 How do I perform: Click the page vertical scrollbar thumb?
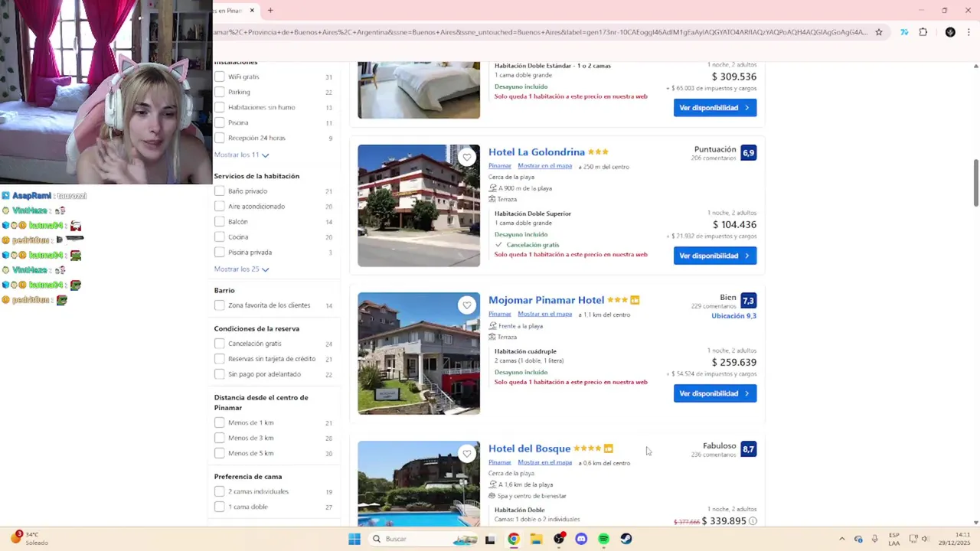click(975, 183)
